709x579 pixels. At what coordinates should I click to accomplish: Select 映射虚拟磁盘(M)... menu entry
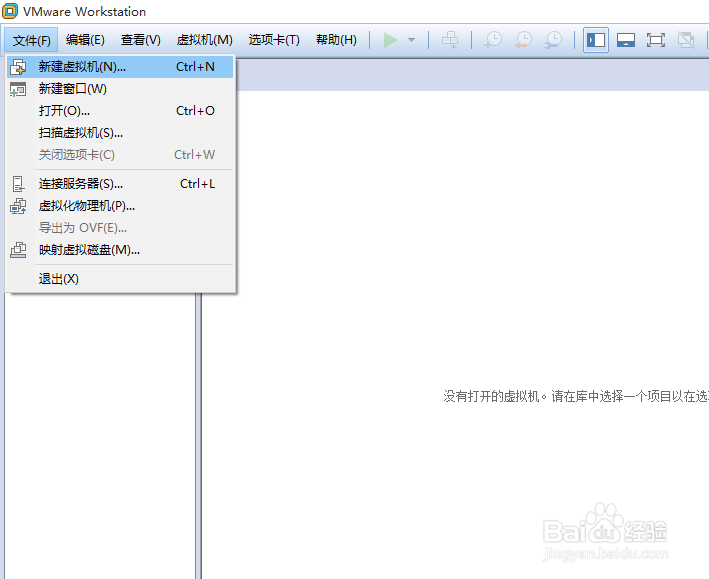(120, 250)
